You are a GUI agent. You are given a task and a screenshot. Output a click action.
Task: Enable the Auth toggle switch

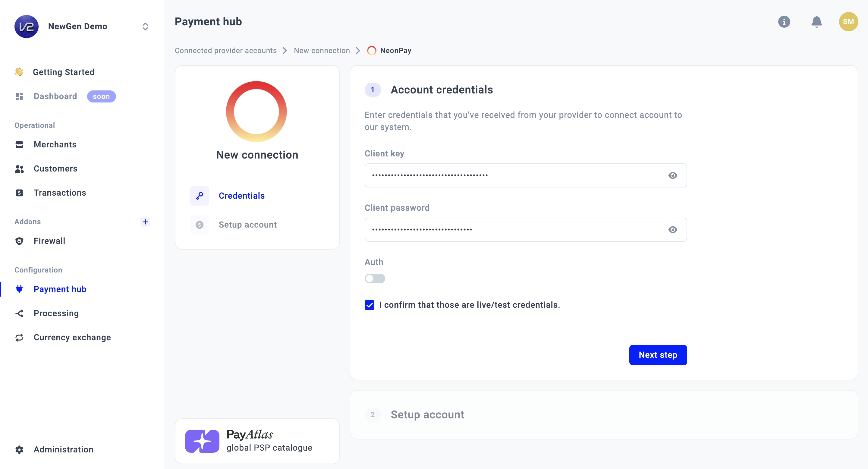pos(375,279)
